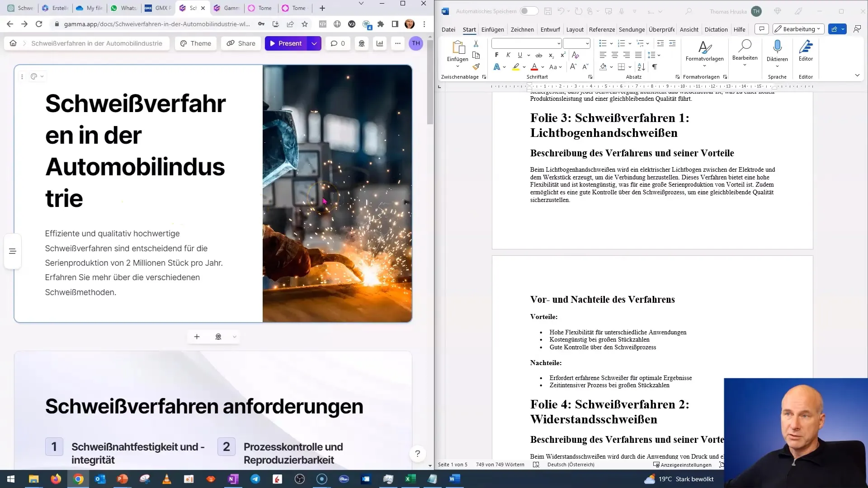Click the Bullets list icon in ribbon

602,43
